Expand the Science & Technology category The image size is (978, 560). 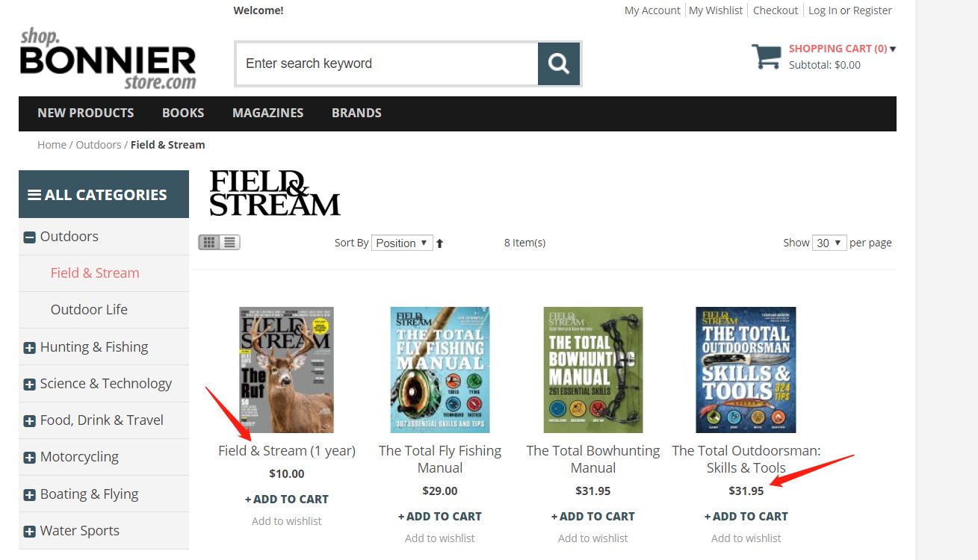coord(30,385)
